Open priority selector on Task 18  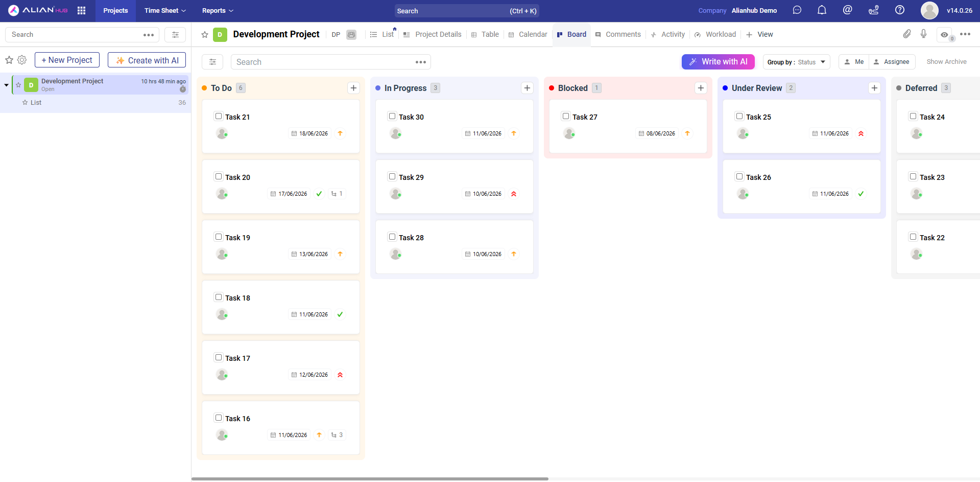coord(340,314)
